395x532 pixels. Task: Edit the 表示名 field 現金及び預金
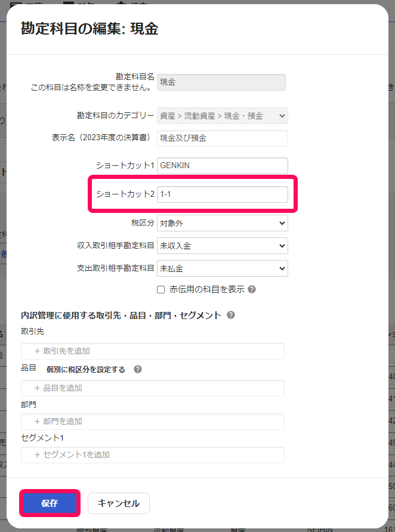[223, 138]
